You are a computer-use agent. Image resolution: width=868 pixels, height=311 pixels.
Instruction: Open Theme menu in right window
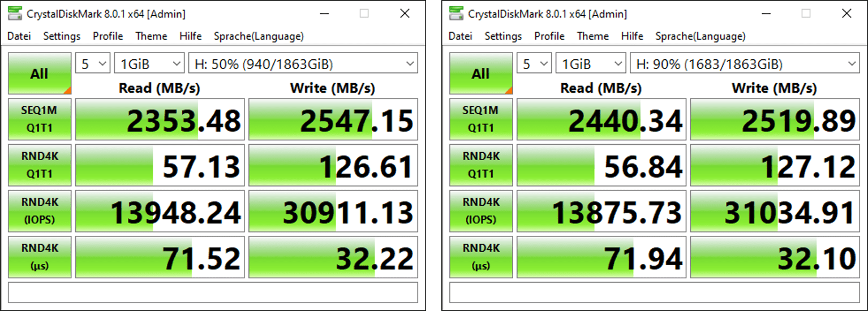click(x=592, y=36)
